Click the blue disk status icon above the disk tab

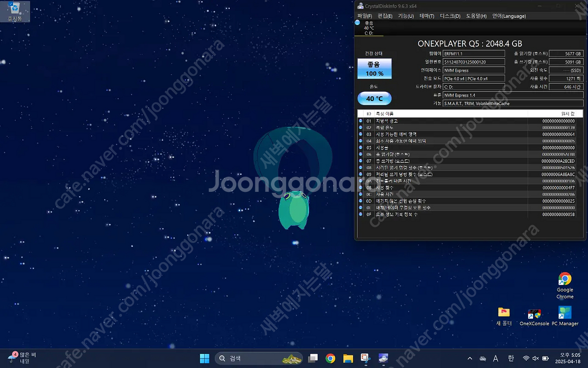[358, 23]
